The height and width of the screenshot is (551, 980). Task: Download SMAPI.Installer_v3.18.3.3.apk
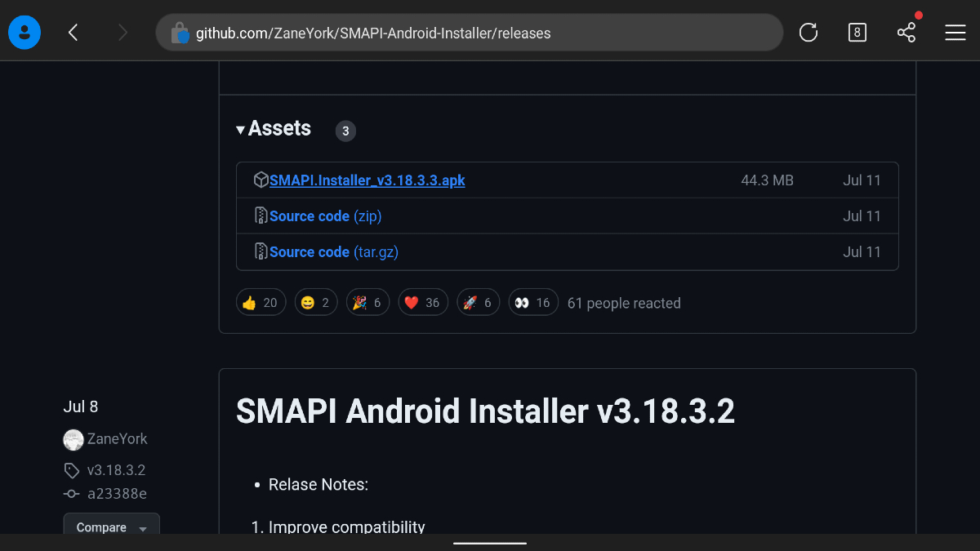[x=368, y=180]
